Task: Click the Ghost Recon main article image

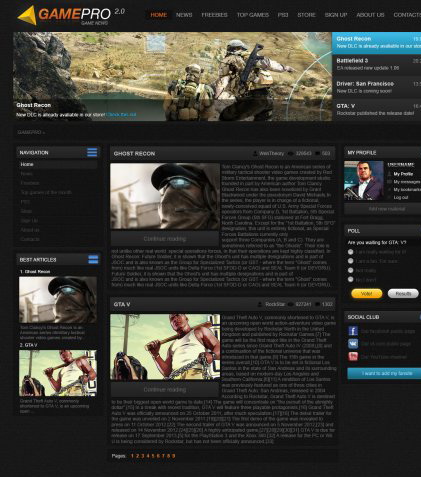Action: (165, 196)
